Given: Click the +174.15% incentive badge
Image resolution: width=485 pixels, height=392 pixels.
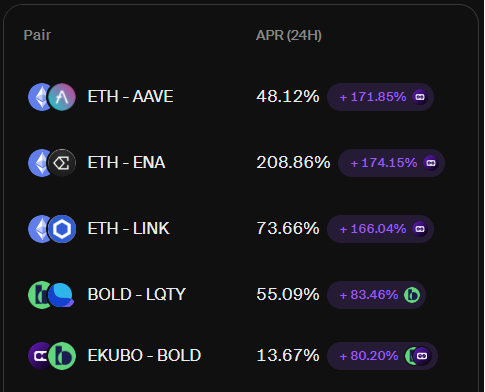Looking at the screenshot, I should (x=391, y=163).
